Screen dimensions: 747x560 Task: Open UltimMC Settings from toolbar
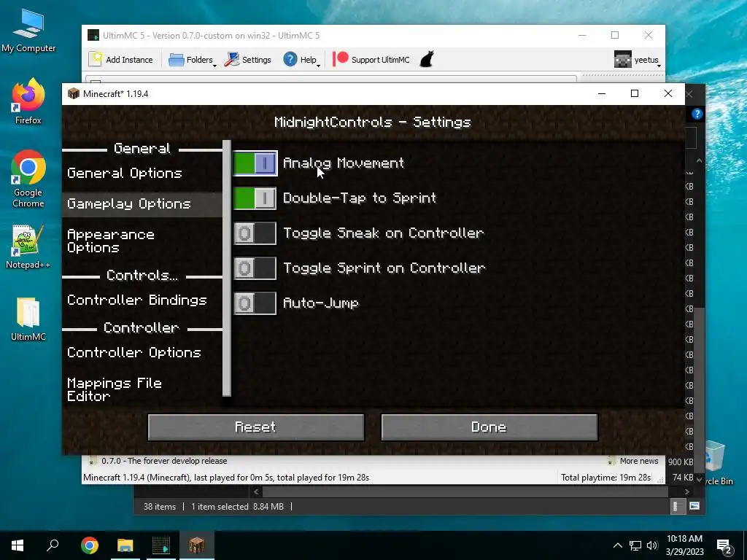point(248,60)
